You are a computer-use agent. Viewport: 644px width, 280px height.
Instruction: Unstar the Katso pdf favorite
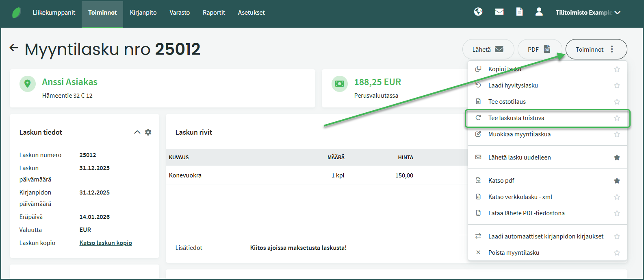617,181
